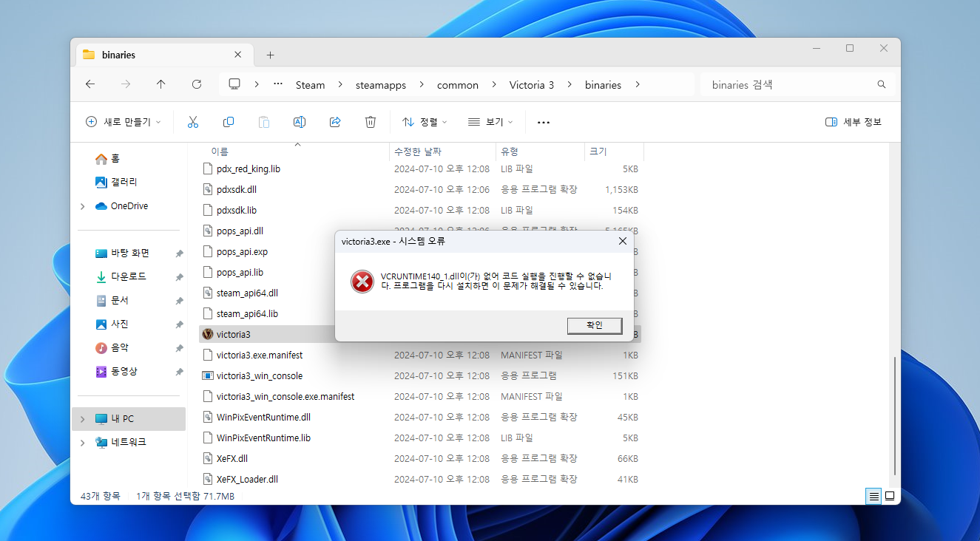Click the Cut scissors icon

click(x=193, y=122)
